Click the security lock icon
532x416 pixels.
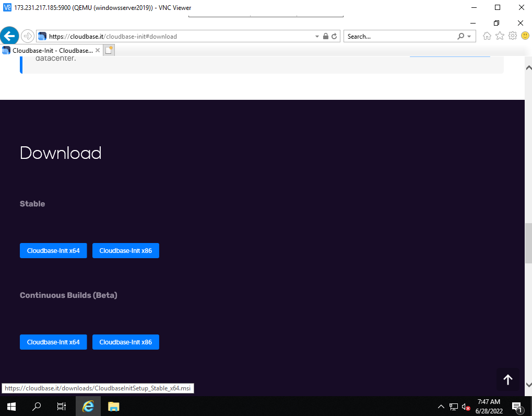[x=325, y=37]
